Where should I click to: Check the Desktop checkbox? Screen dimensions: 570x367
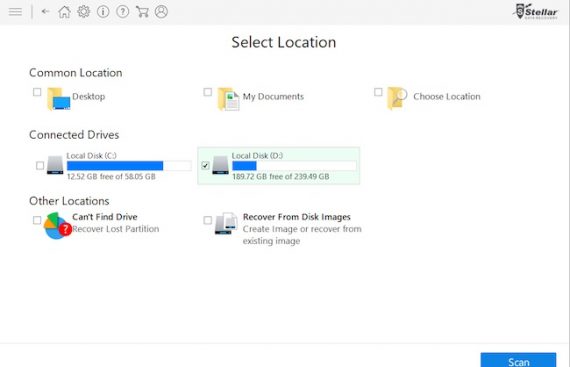pos(37,92)
